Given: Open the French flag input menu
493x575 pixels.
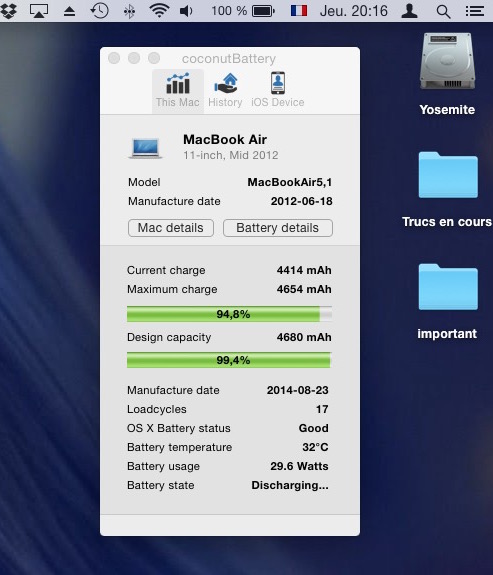Looking at the screenshot, I should [299, 11].
